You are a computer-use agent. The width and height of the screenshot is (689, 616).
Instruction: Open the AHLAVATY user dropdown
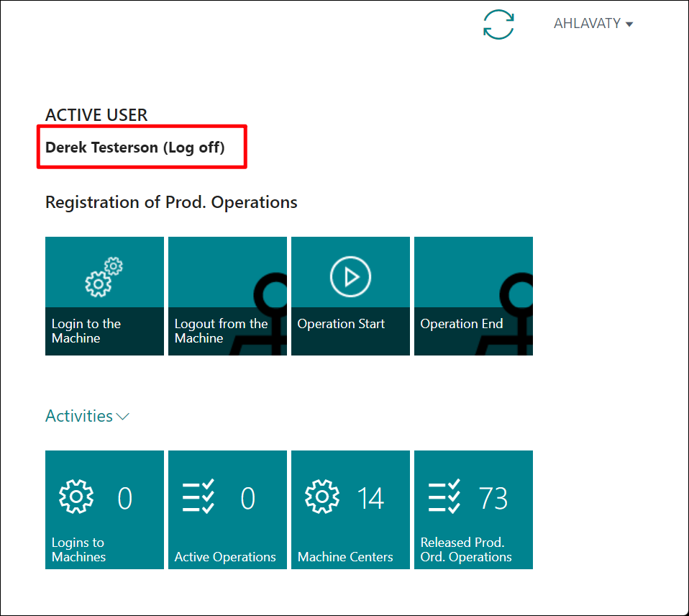click(593, 23)
